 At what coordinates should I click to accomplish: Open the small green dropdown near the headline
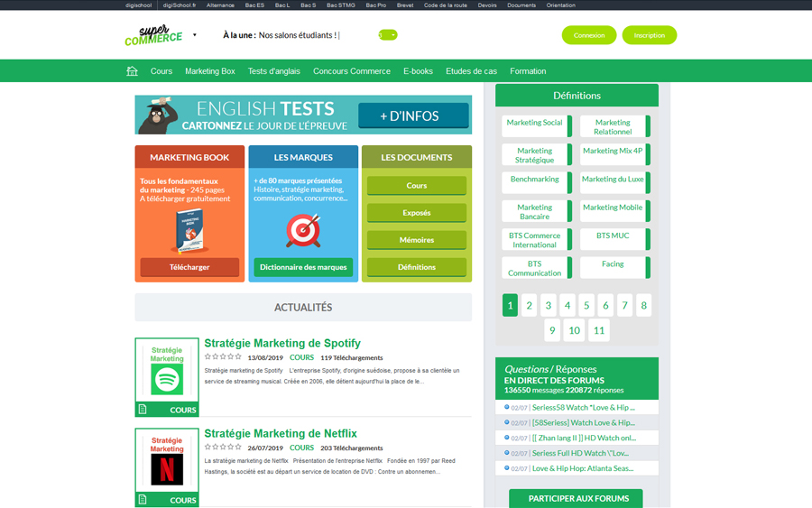click(388, 35)
